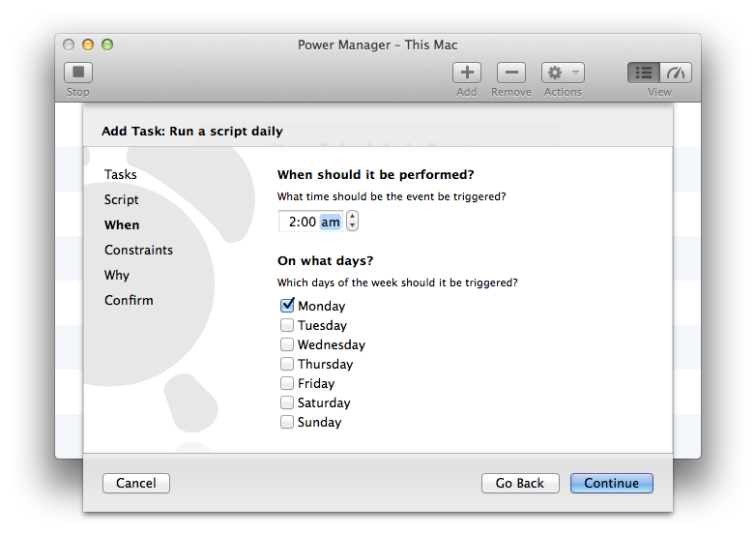Tick the Friday checkbox
The height and width of the screenshot is (535, 756).
287,383
